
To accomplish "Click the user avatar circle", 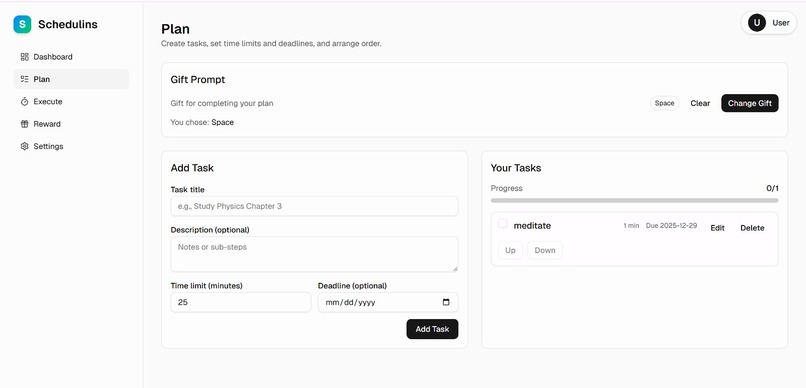I will pos(757,23).
